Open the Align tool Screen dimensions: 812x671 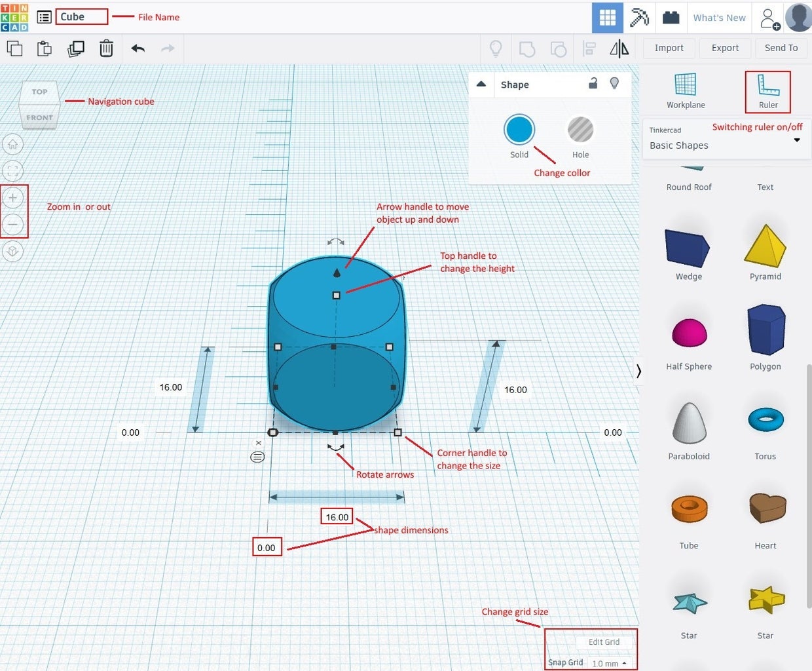tap(589, 48)
